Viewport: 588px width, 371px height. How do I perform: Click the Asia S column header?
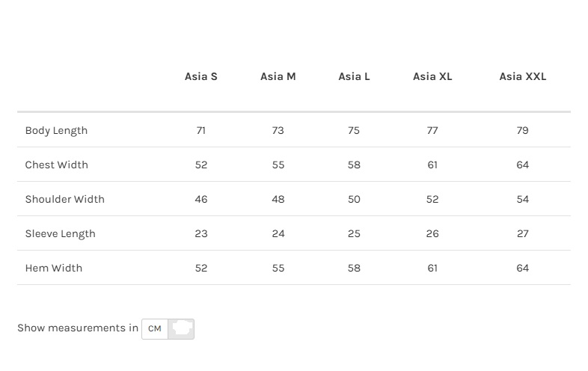201,76
